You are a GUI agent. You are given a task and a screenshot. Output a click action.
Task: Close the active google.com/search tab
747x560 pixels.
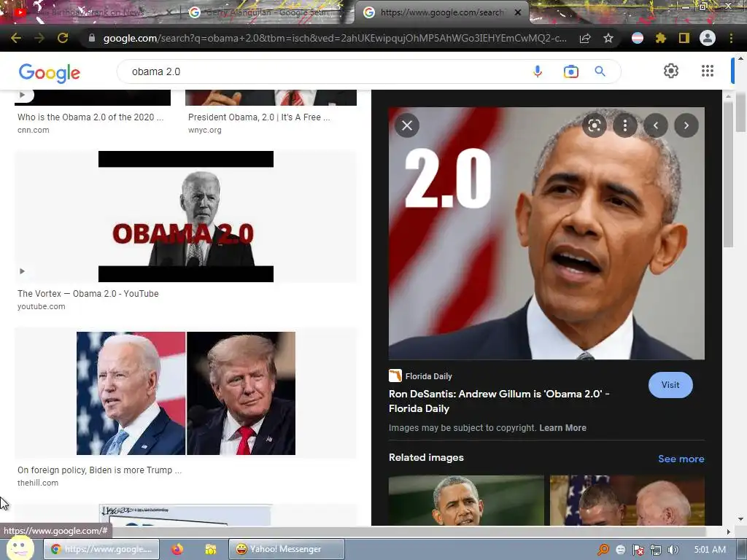pyautogui.click(x=518, y=12)
